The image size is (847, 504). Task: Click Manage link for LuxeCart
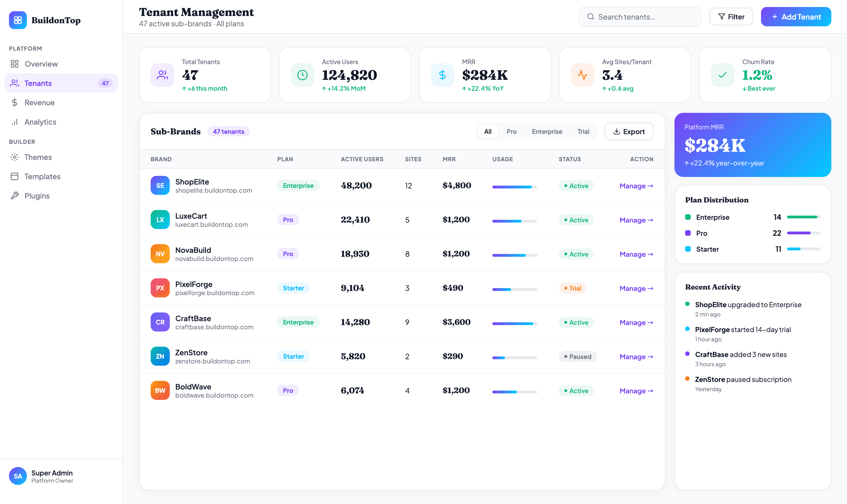tap(636, 220)
